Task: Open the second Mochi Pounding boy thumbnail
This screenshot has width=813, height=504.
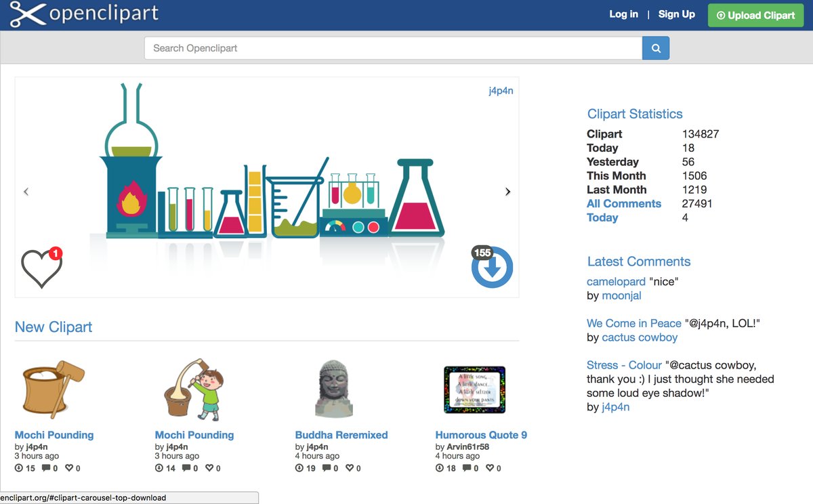Action: click(x=194, y=390)
